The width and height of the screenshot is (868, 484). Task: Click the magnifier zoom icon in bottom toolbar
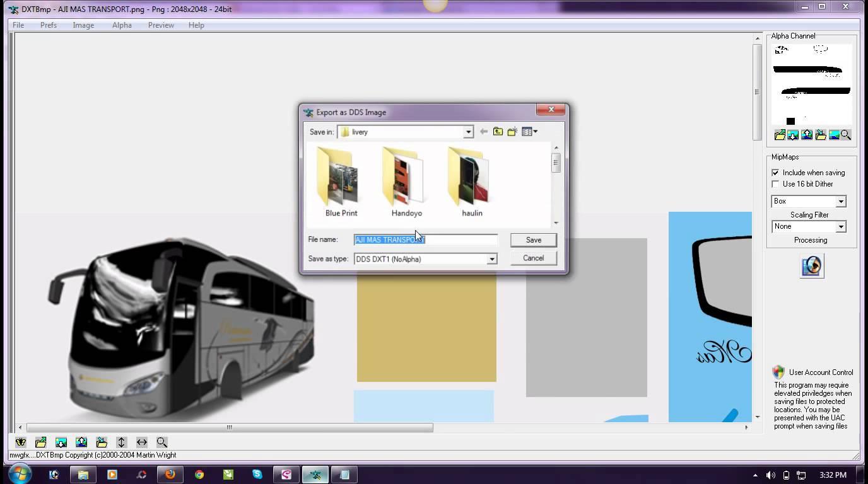(162, 442)
